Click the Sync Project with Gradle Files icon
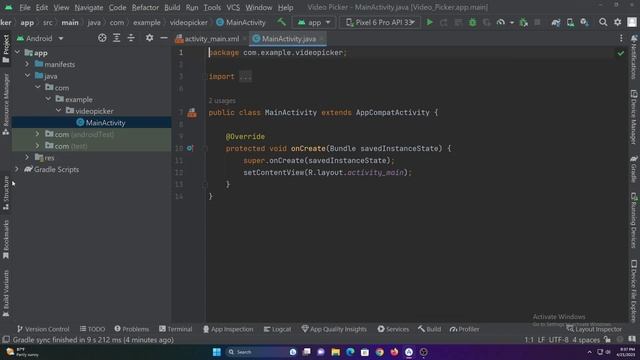 pyautogui.click(x=556, y=22)
